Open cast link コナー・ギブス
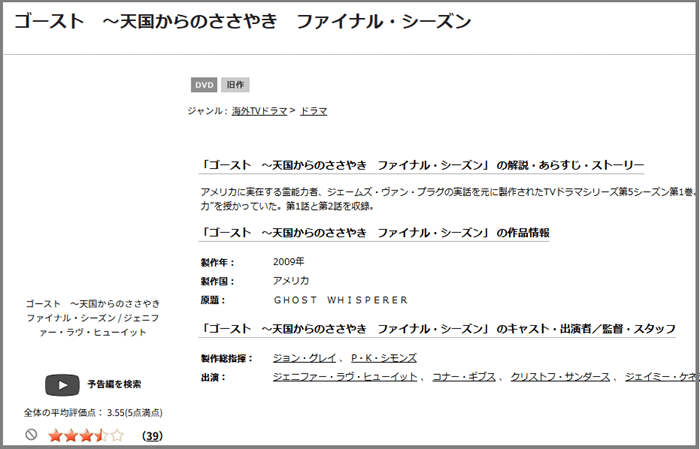Screen dimensions: 700x449 coord(464,377)
